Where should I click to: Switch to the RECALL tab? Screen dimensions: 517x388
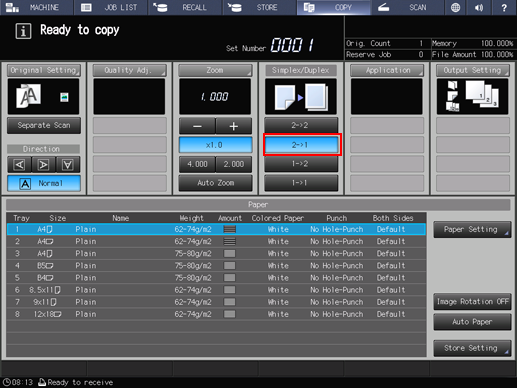(x=185, y=7)
